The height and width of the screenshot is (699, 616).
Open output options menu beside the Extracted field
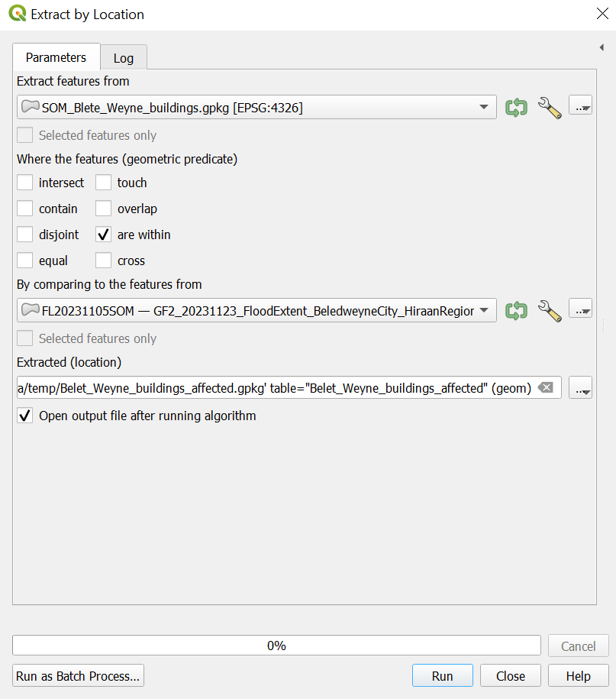click(581, 388)
